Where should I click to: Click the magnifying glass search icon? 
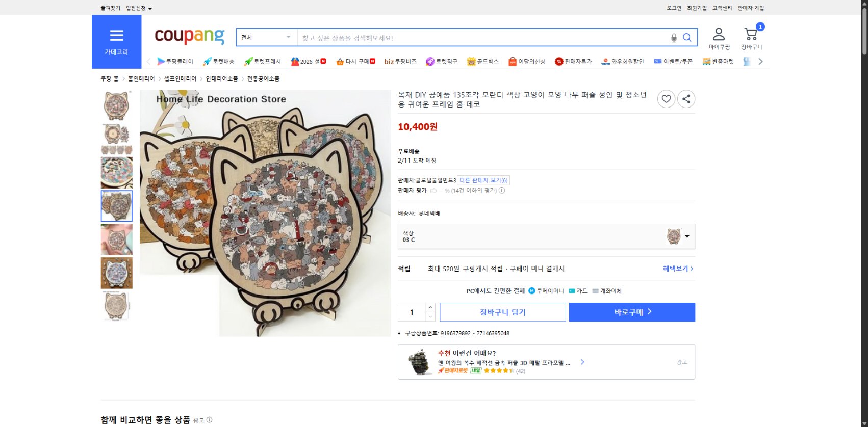(x=687, y=37)
